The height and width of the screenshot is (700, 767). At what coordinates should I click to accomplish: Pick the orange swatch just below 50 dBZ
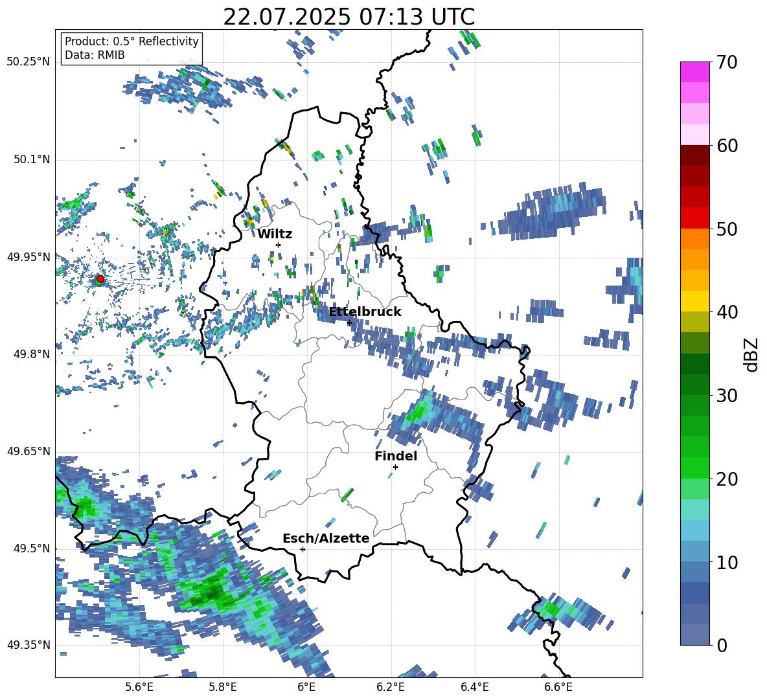694,239
